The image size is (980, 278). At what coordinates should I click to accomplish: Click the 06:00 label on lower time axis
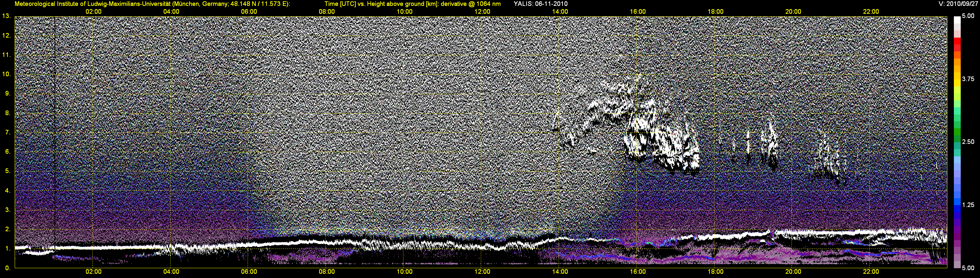coord(249,272)
